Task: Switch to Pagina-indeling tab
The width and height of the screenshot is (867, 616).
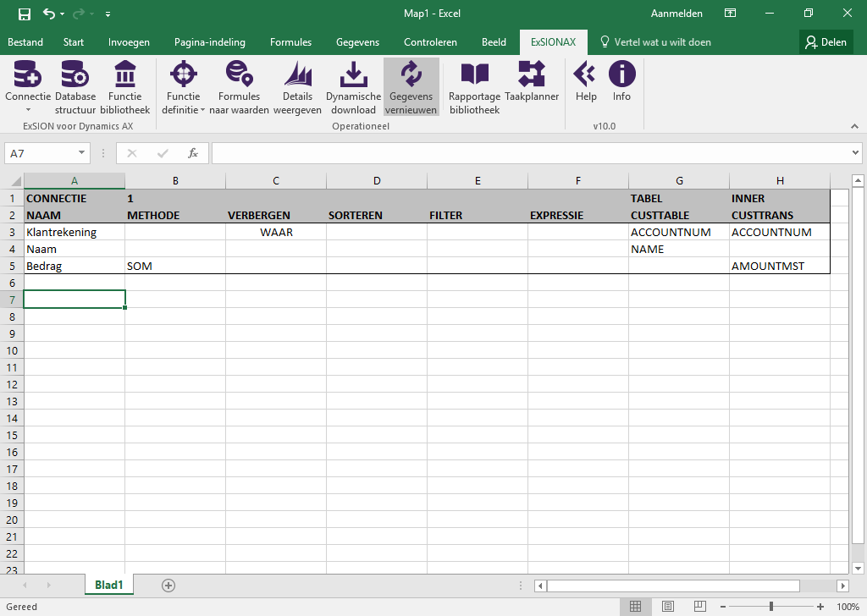Action: coord(210,42)
